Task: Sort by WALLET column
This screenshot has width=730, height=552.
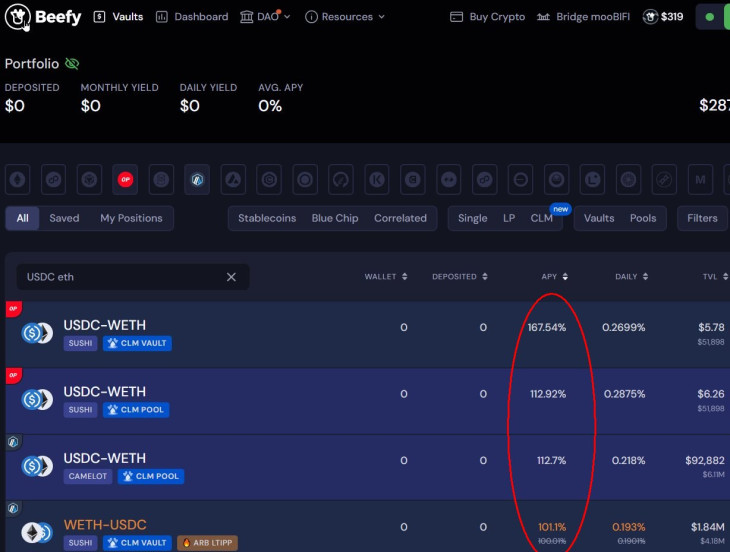Action: pyautogui.click(x=385, y=276)
